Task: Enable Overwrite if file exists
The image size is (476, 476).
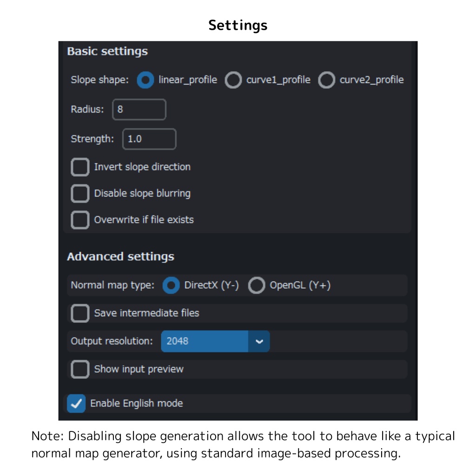Action: point(79,220)
